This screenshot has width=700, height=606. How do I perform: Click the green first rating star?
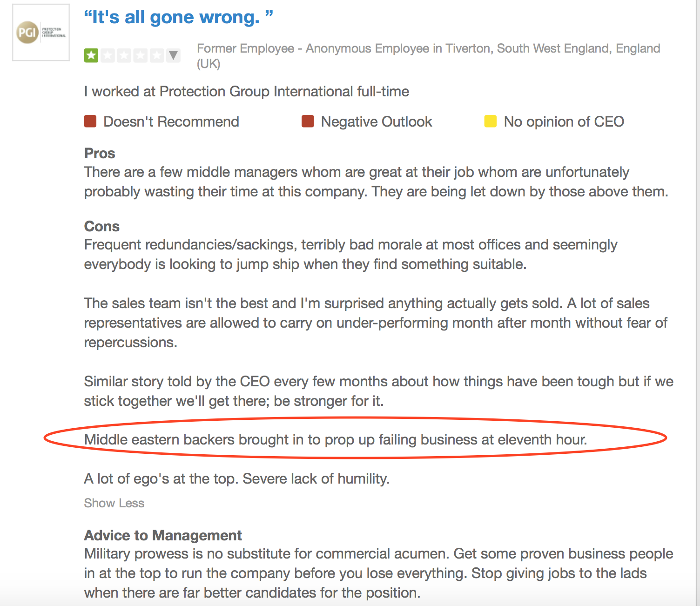(x=91, y=55)
